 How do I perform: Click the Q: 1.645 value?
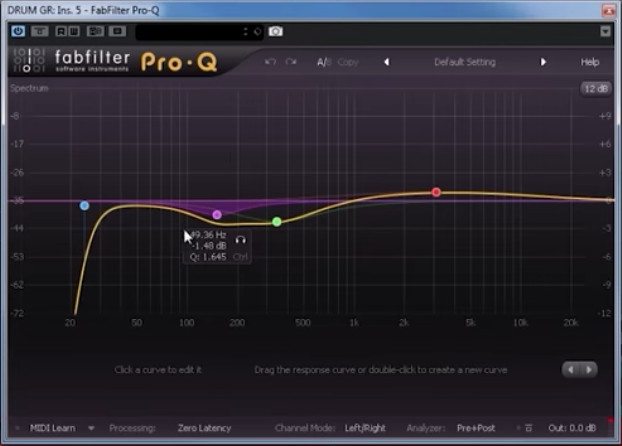(208, 257)
